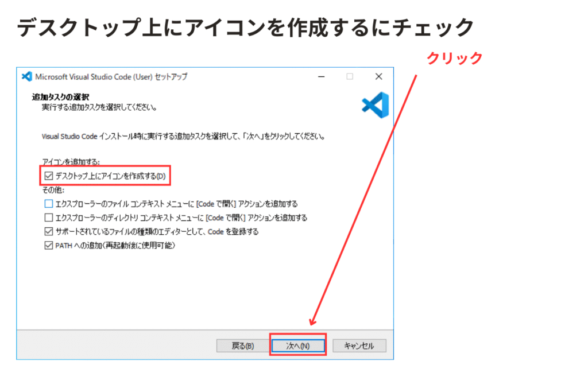588x392 pixels.
Task: Click the VS Code icon in title bar
Action: (26, 76)
